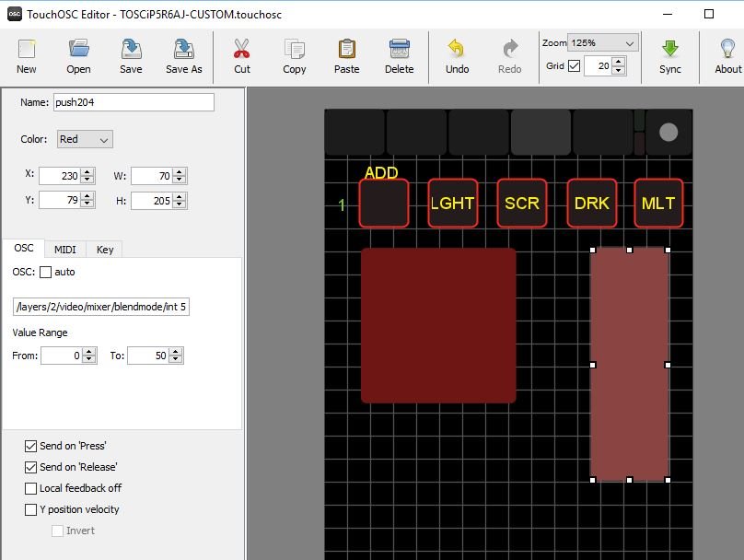Switch to the Key tab
The image size is (744, 560).
point(105,249)
